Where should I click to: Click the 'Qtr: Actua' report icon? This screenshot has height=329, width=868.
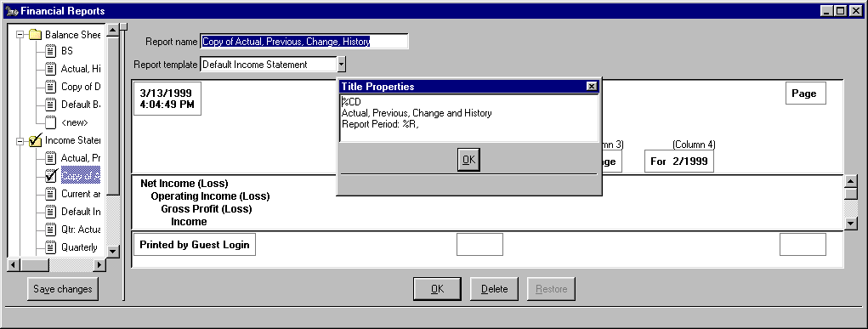coord(51,229)
